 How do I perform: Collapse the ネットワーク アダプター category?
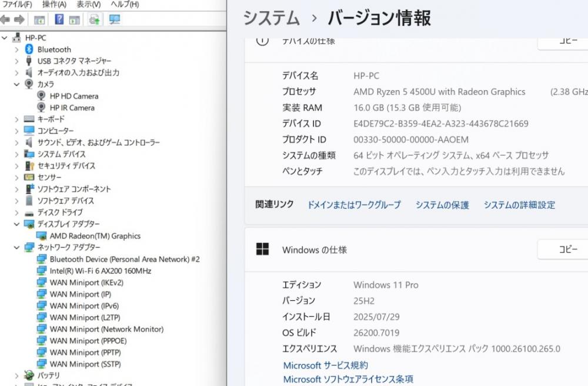(x=16, y=247)
